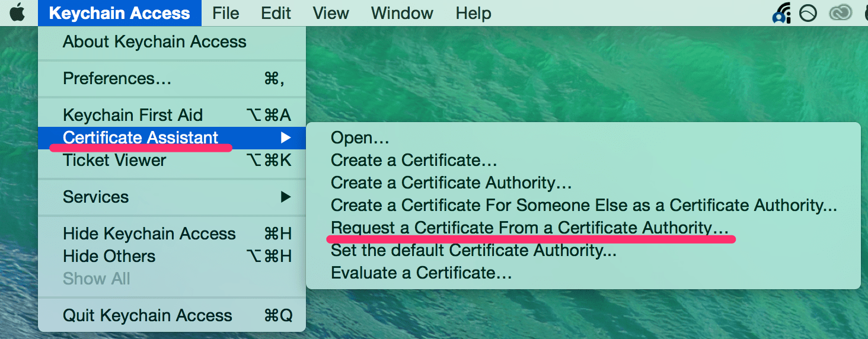868x339 pixels.
Task: Click the circular status icon in menu bar
Action: 808,13
